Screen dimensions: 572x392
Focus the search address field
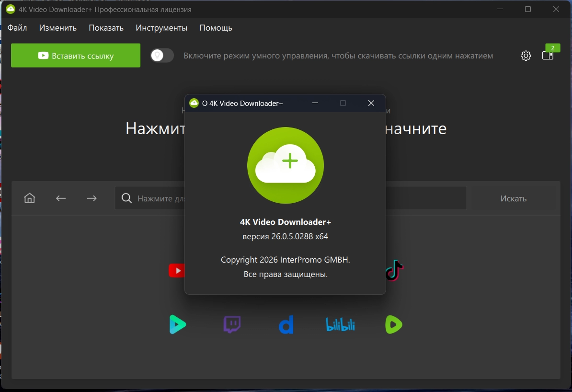(x=290, y=198)
